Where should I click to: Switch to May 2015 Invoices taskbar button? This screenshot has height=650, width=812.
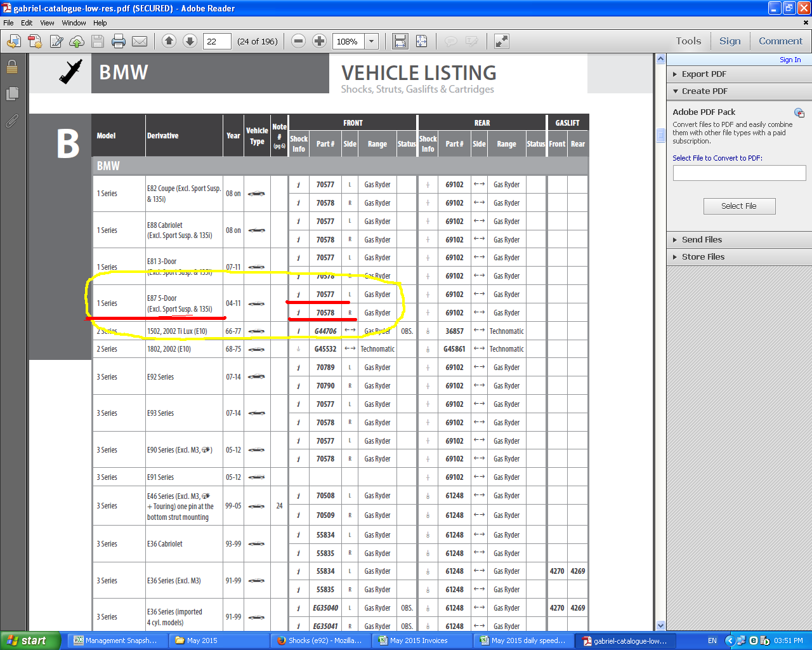tap(423, 640)
